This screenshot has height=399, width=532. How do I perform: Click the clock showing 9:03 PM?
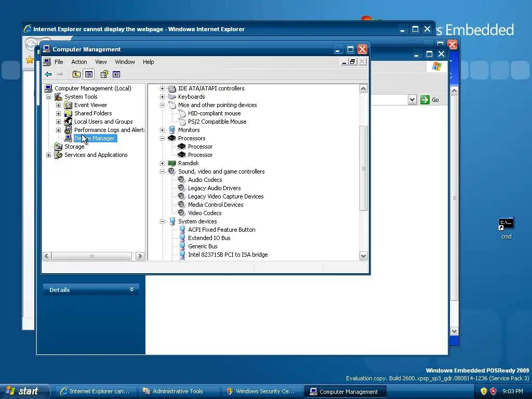point(512,391)
